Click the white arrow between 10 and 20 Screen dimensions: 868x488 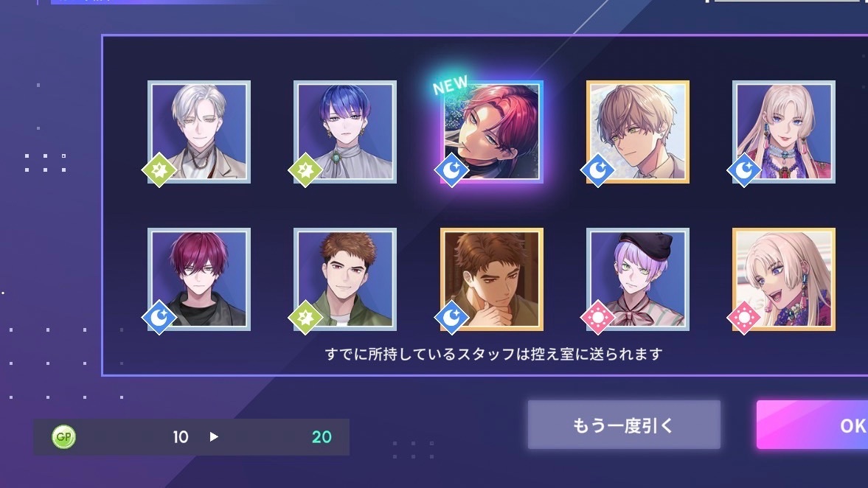pyautogui.click(x=214, y=436)
